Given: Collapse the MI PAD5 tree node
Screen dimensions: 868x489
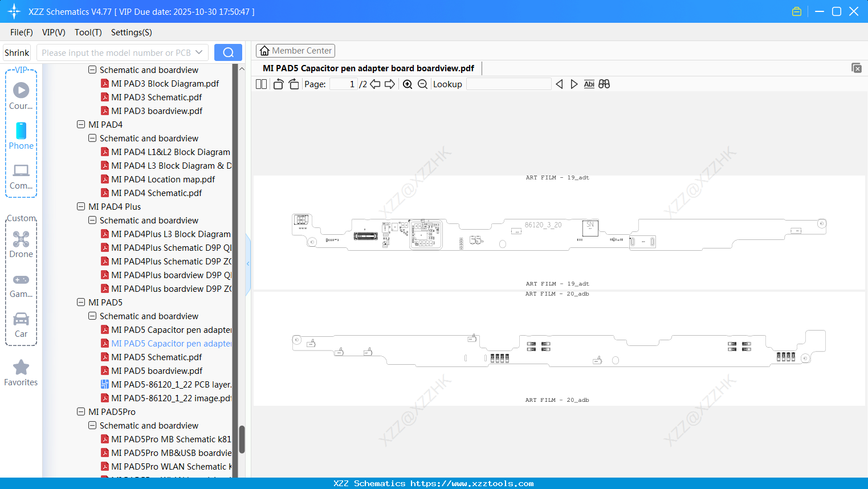Looking at the screenshot, I should [x=81, y=302].
